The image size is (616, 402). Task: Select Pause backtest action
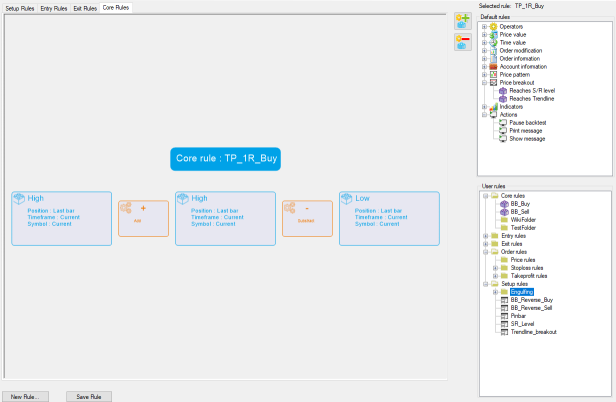point(528,123)
